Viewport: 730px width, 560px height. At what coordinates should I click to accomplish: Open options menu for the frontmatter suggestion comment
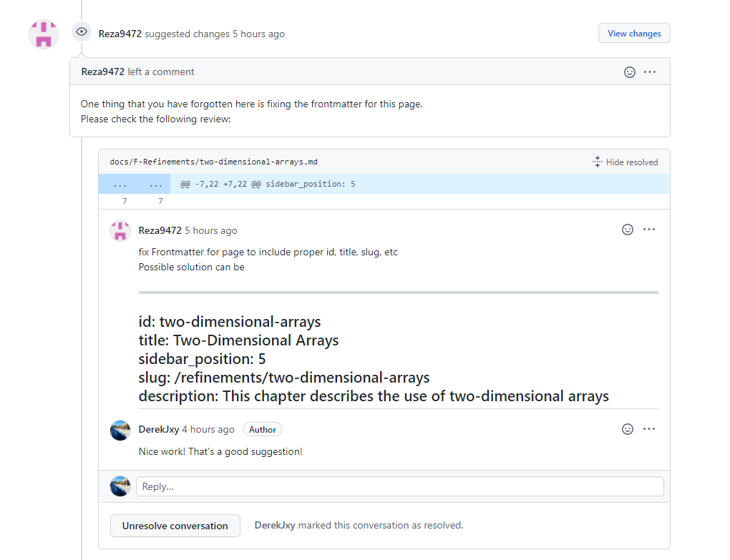tap(649, 230)
